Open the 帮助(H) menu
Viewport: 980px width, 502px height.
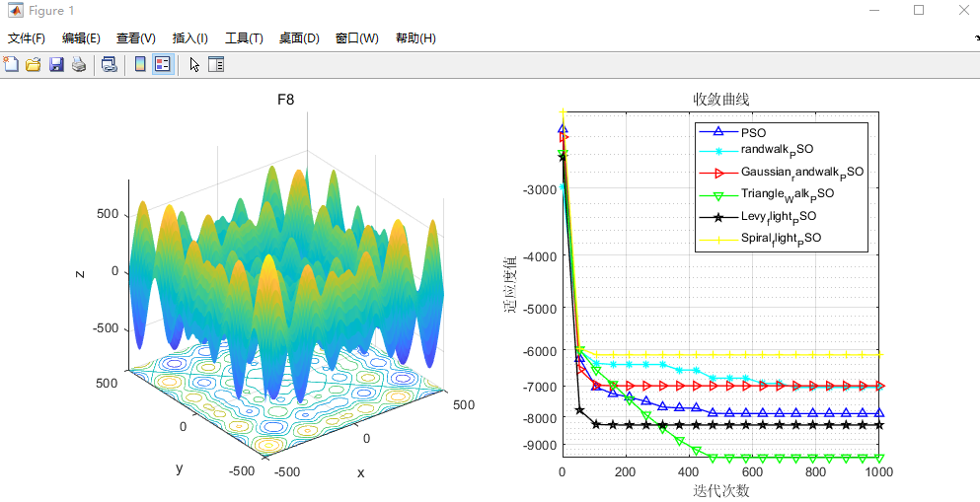415,38
